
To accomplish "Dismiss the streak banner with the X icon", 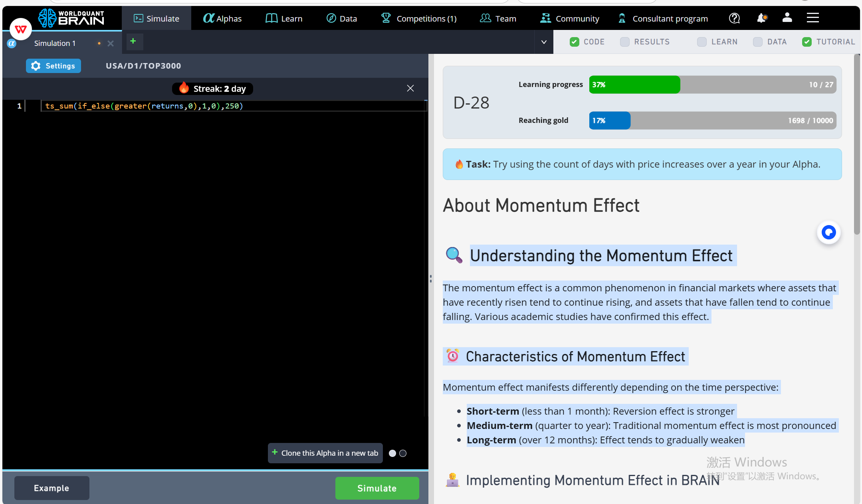I will [410, 88].
